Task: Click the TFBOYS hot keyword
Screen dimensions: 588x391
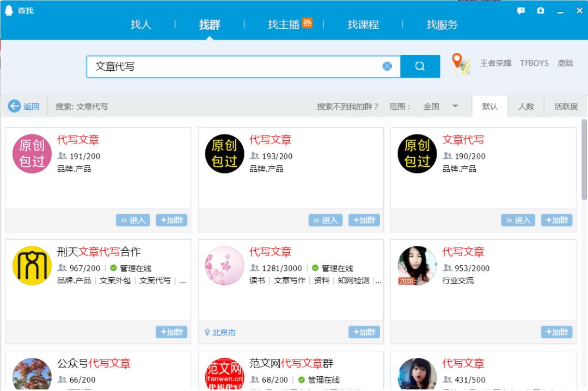Action: pyautogui.click(x=534, y=63)
